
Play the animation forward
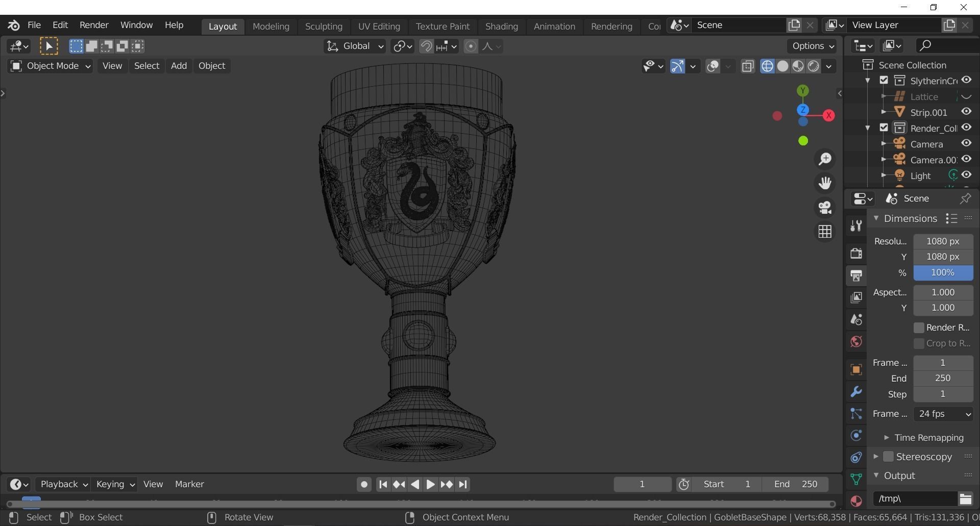(430, 484)
